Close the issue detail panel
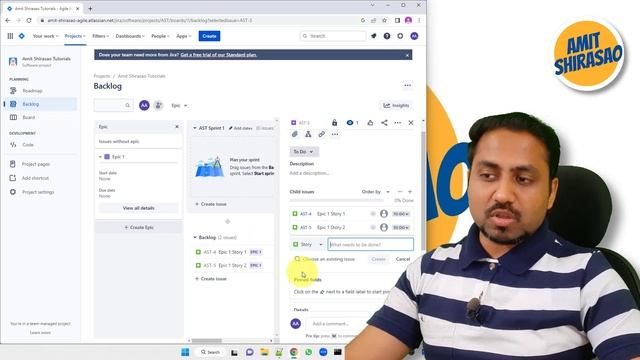The image size is (640, 360). 411,122
